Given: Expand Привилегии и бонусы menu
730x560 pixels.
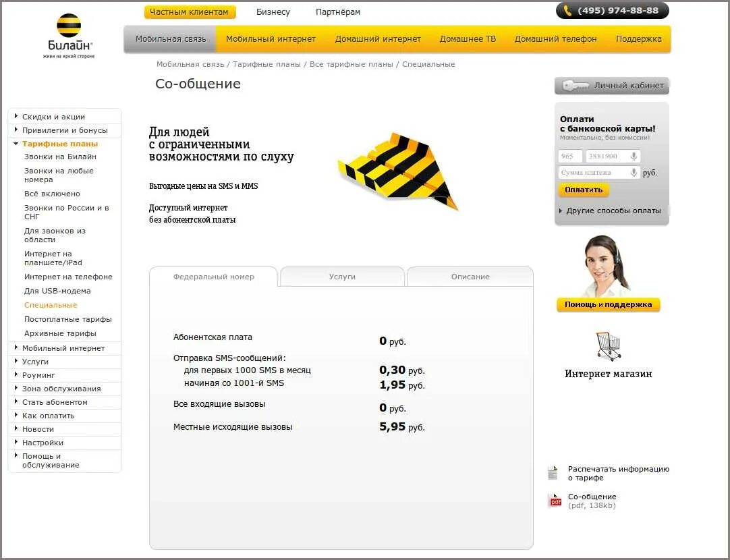Looking at the screenshot, I should click(x=16, y=130).
